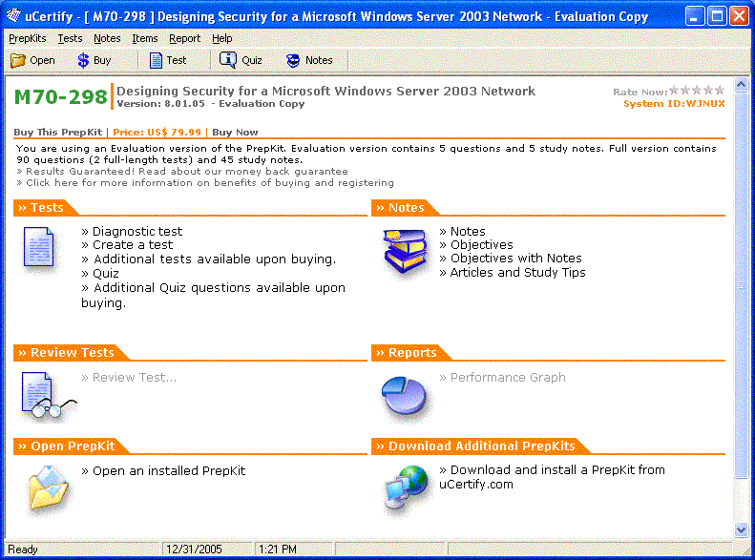Click the open folder PrepKit icon
The height and width of the screenshot is (560, 755).
pos(48,487)
